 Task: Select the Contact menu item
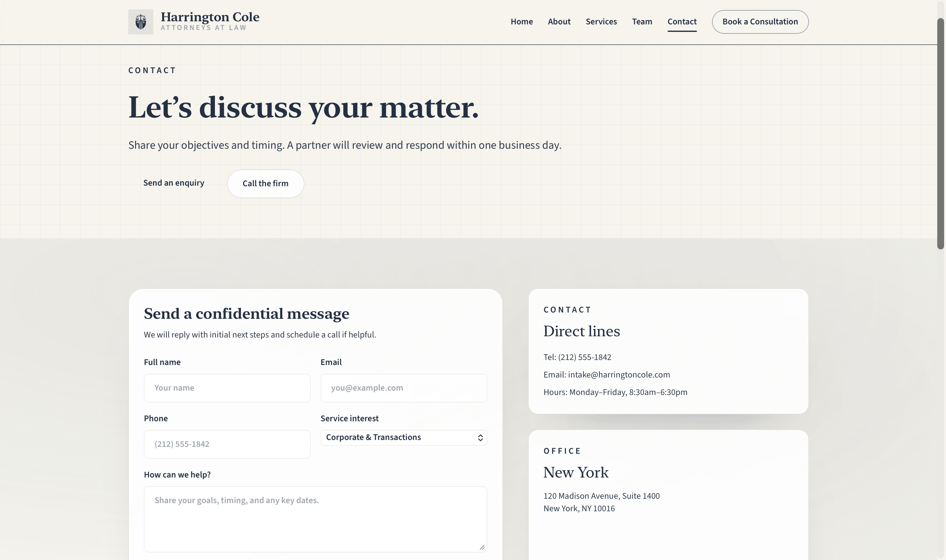click(x=682, y=22)
